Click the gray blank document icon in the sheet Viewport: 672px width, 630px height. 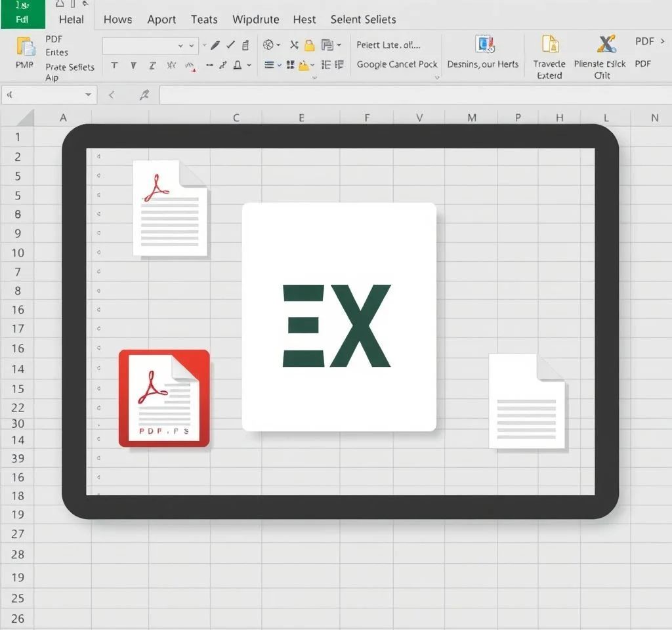[x=527, y=402]
